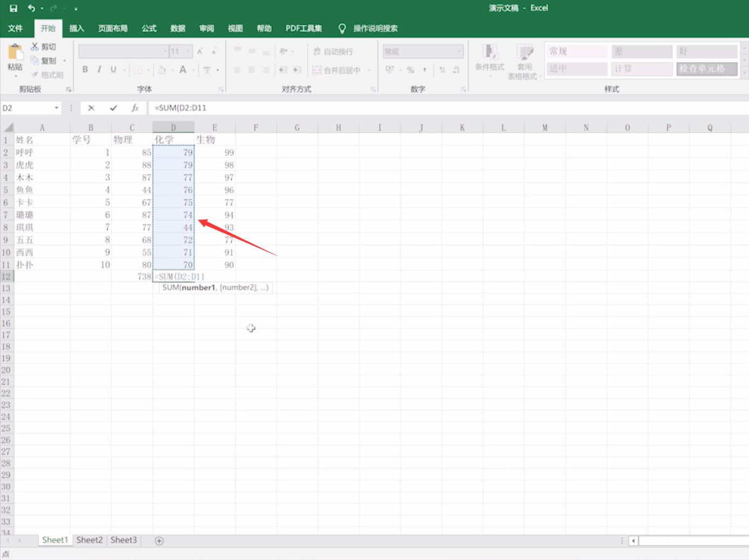Open the font name dropdown
Screen dimensions: 749x560
[x=165, y=51]
